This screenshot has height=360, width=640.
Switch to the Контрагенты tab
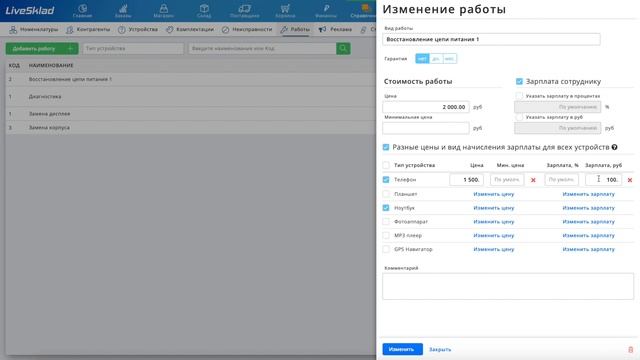click(x=88, y=29)
